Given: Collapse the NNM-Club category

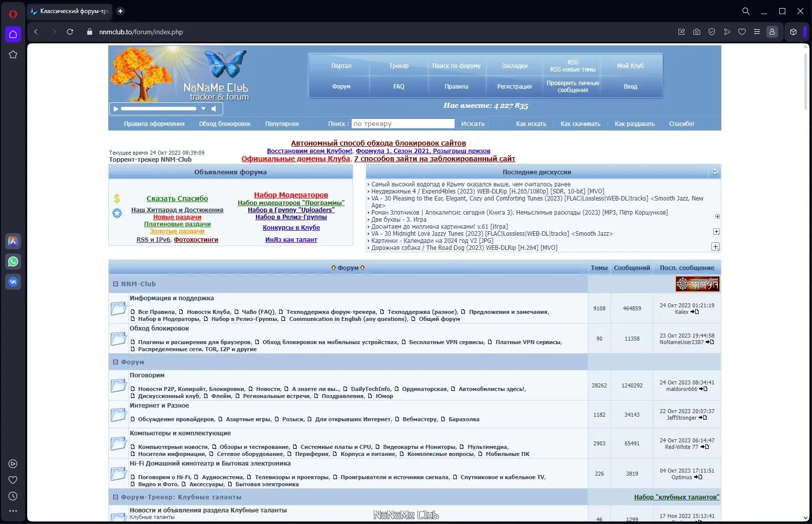Looking at the screenshot, I should [x=115, y=284].
